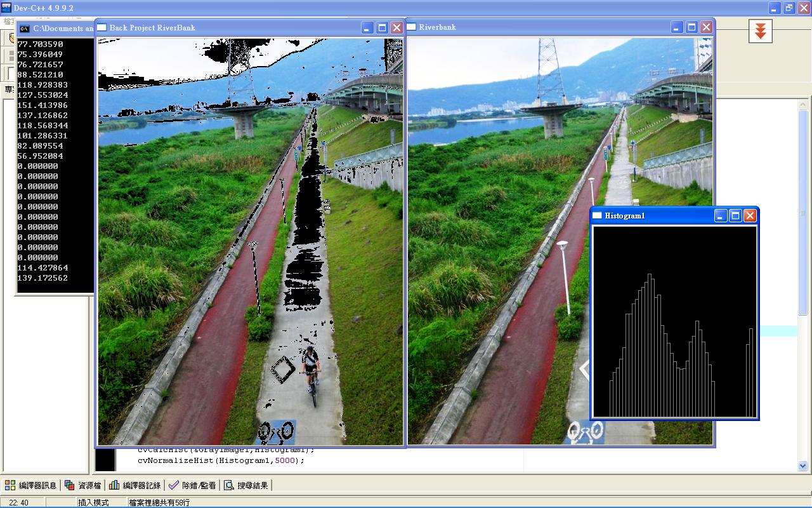The width and height of the screenshot is (812, 508).
Task: Click the console title 'C:\Documents an'
Action: [63, 29]
